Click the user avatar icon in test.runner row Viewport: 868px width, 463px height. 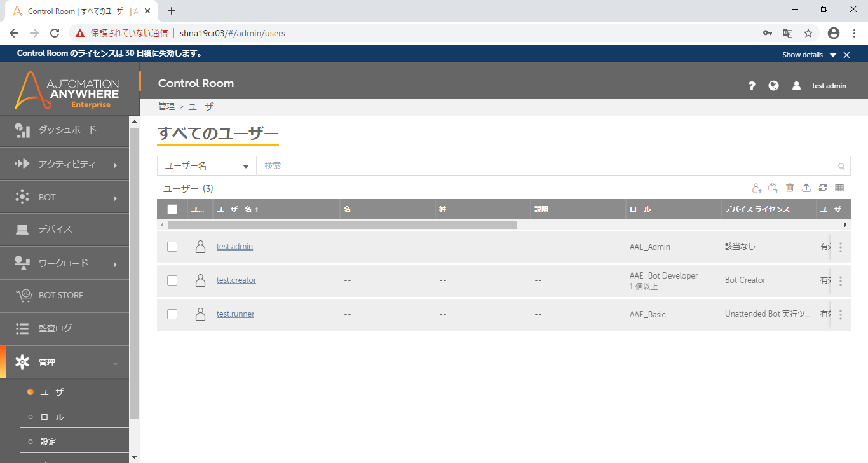200,314
